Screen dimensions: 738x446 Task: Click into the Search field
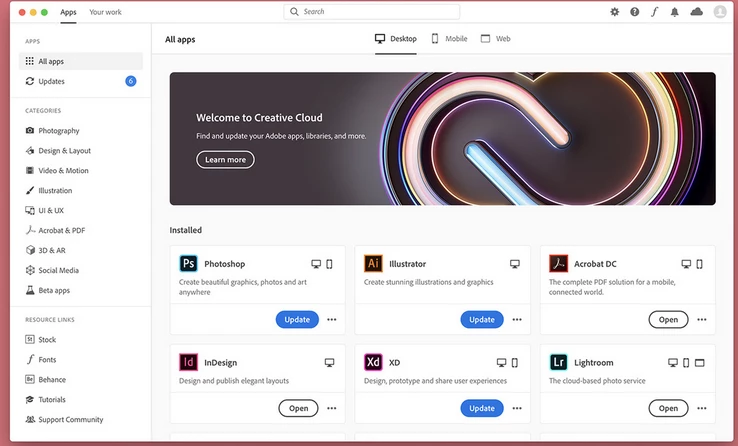pos(372,12)
